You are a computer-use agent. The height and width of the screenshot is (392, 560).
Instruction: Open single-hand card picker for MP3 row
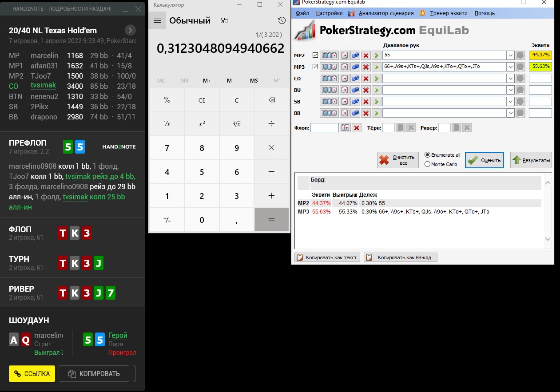[x=345, y=67]
